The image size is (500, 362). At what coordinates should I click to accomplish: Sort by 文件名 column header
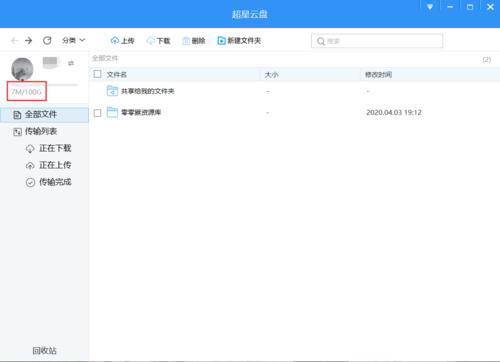116,74
